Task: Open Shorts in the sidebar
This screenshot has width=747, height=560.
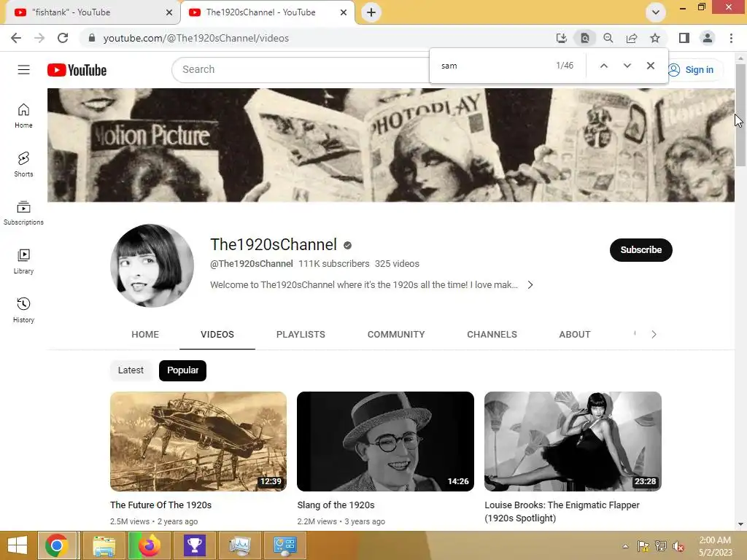Action: pyautogui.click(x=23, y=164)
